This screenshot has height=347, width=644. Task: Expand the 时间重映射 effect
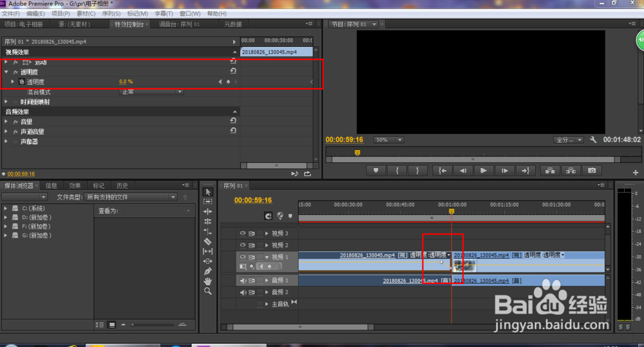point(6,102)
